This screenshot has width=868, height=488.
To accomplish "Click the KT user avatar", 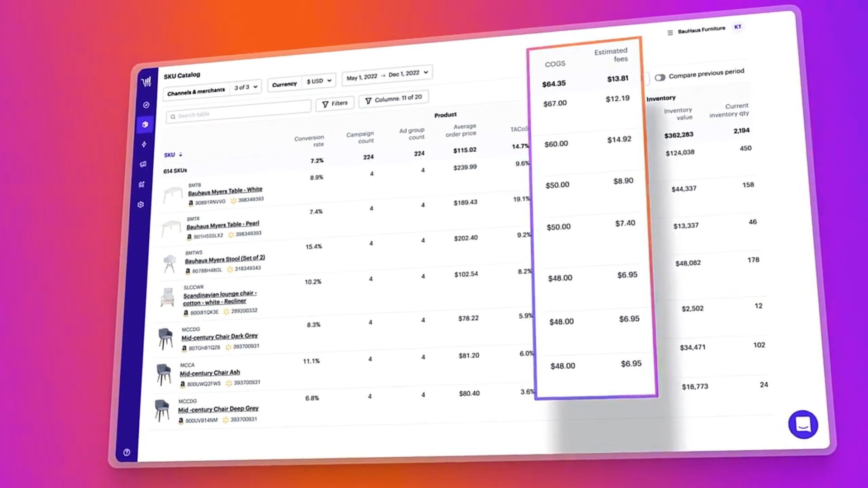I will [737, 27].
